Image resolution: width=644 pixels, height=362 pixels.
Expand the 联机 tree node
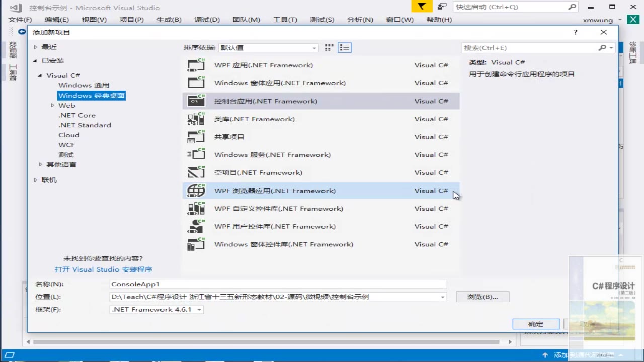coord(36,179)
